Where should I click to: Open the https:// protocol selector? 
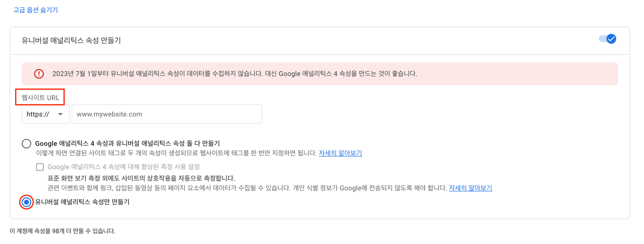pyautogui.click(x=46, y=114)
